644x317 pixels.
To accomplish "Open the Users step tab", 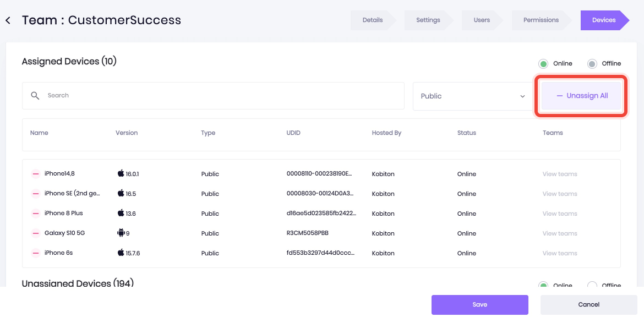I will (x=482, y=20).
